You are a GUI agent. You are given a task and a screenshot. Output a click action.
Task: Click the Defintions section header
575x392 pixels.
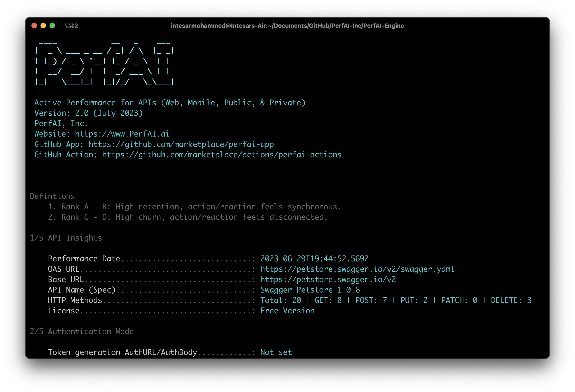pyautogui.click(x=52, y=196)
